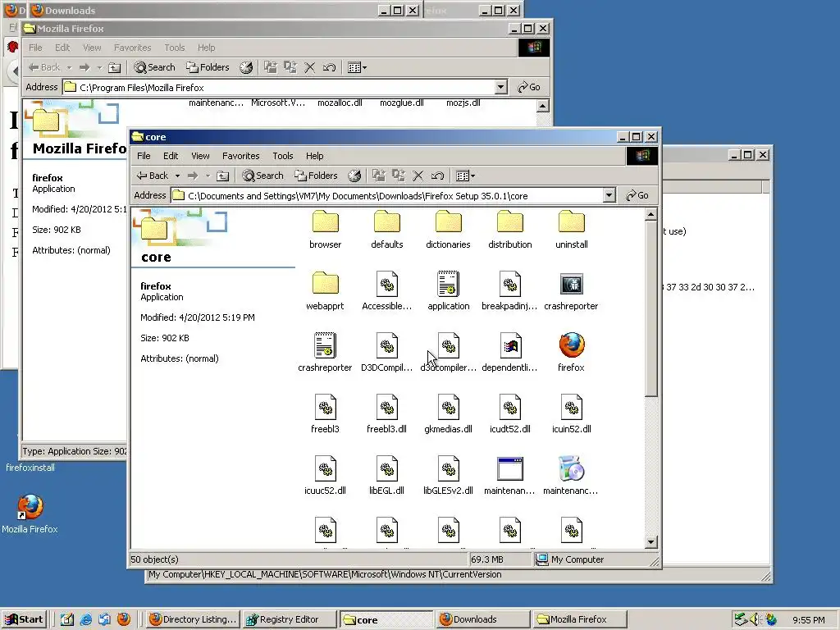Select the icuin52.dll file

click(x=572, y=414)
